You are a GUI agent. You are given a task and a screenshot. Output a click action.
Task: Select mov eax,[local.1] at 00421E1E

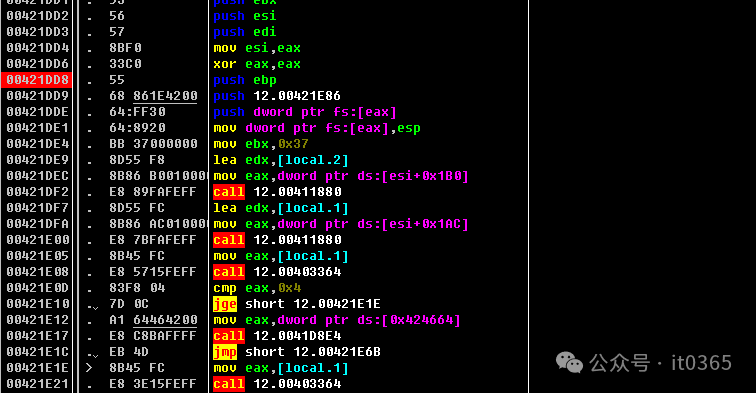(281, 368)
